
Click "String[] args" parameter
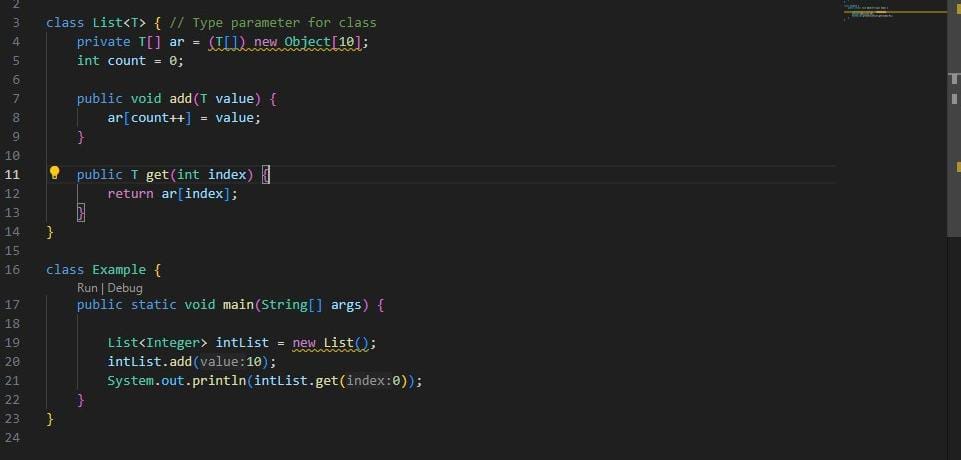pos(311,304)
